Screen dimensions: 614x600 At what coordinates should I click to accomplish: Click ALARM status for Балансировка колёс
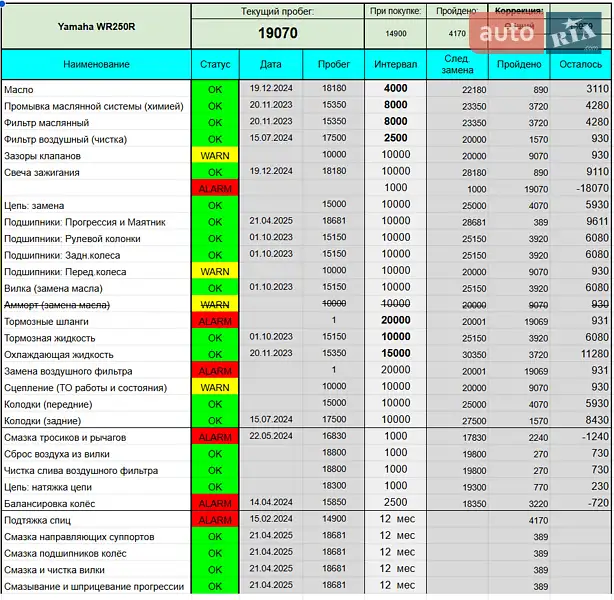click(x=215, y=503)
